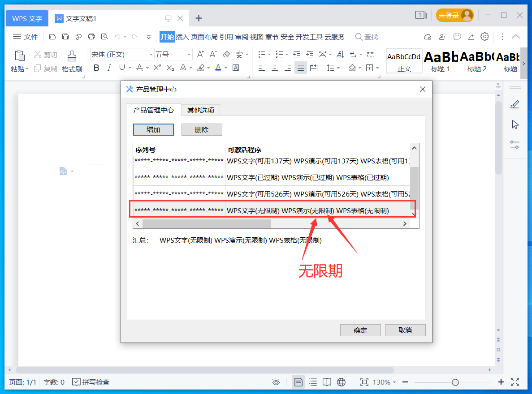Toggle Subscript formatting
The width and height of the screenshot is (532, 394).
coord(170,68)
